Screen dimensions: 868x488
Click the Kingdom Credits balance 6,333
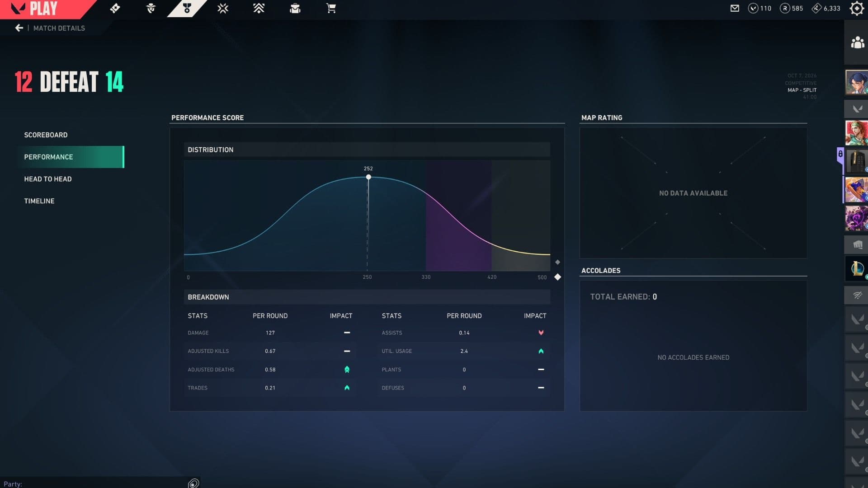[x=826, y=8]
